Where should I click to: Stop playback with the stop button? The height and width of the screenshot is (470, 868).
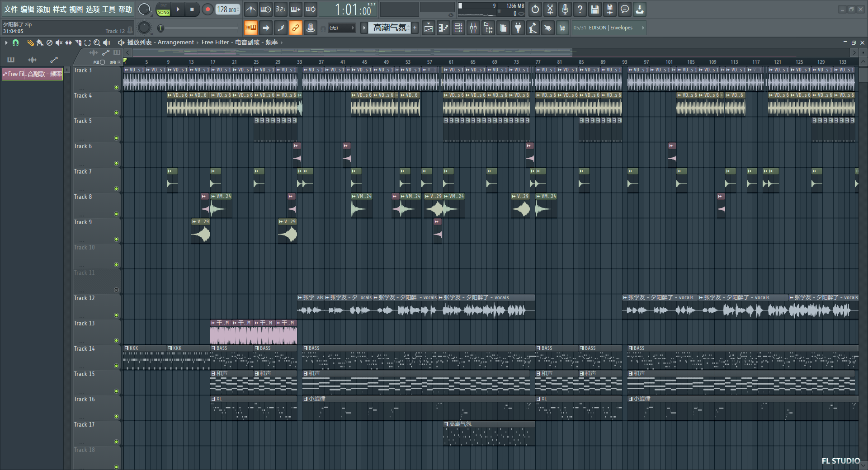point(192,9)
